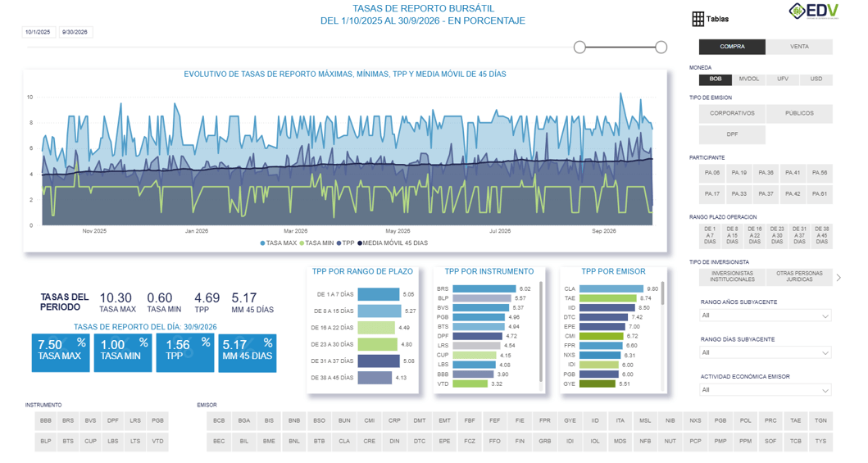Switch to VENTA view
868x463 pixels.
(799, 47)
